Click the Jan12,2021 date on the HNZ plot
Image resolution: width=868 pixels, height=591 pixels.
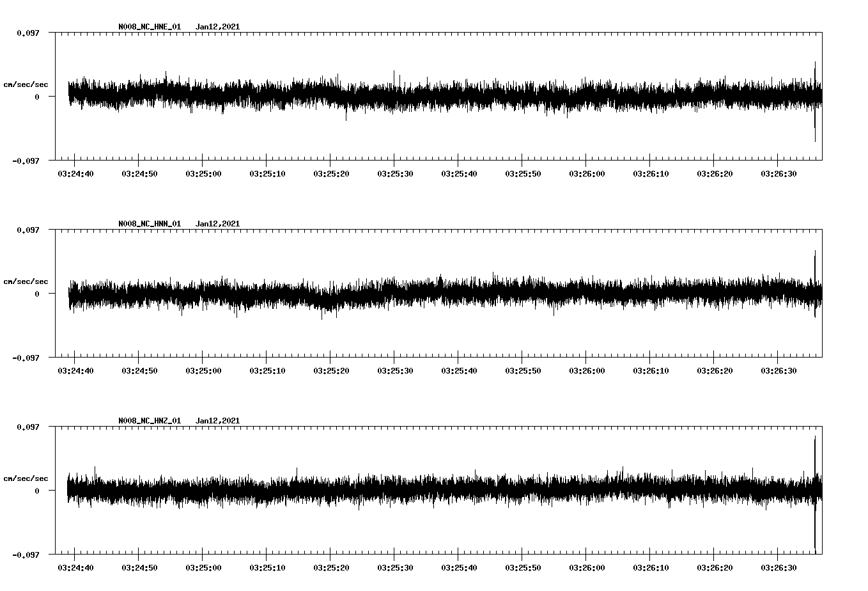pyautogui.click(x=217, y=420)
